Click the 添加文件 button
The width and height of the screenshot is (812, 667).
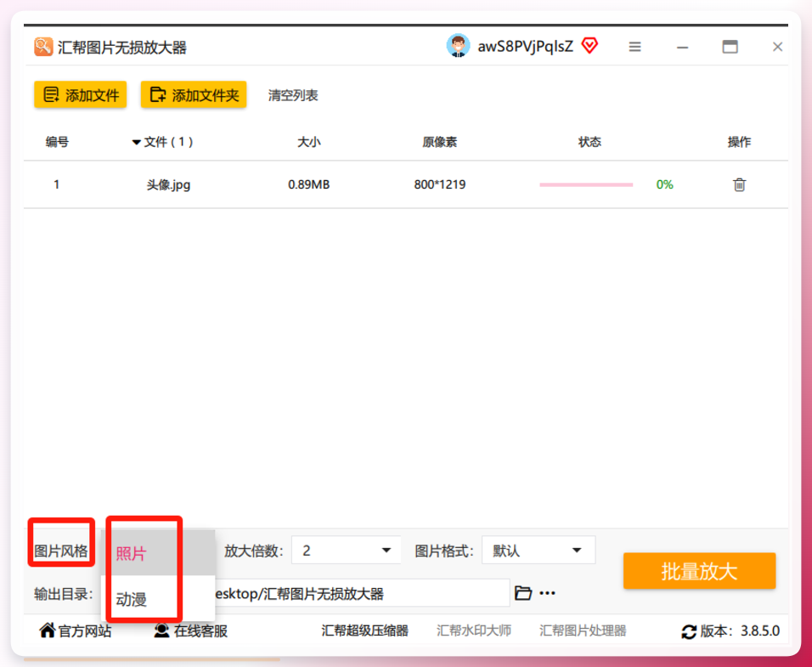[81, 95]
